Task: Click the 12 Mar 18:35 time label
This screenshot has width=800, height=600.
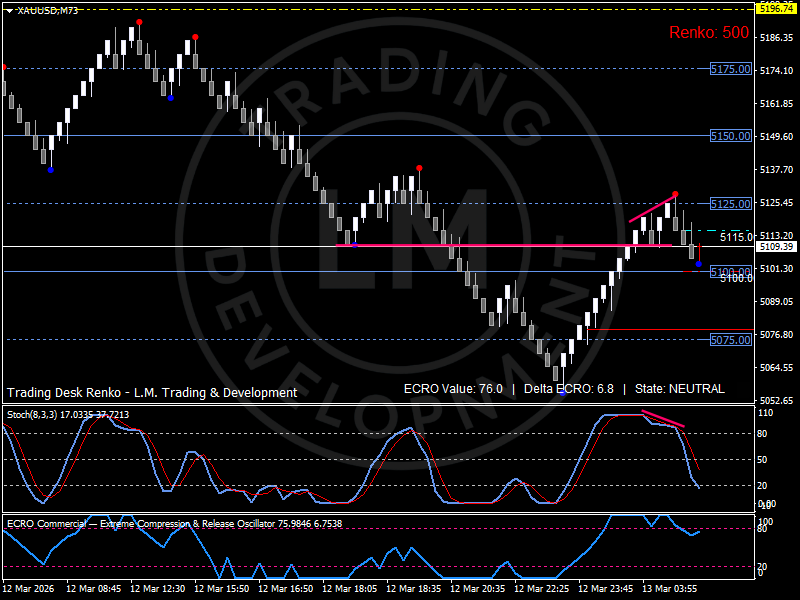Action: 414,588
